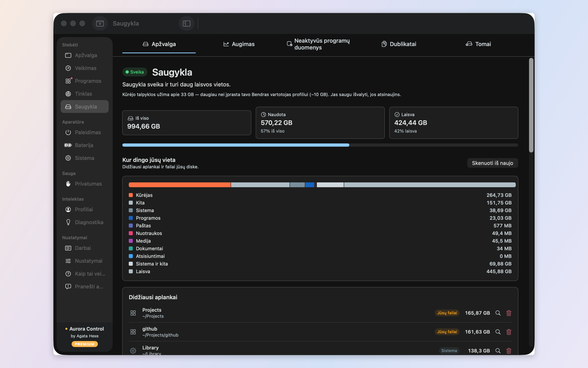
Task: Click Skenuoti iš naujo button
Action: tap(492, 163)
